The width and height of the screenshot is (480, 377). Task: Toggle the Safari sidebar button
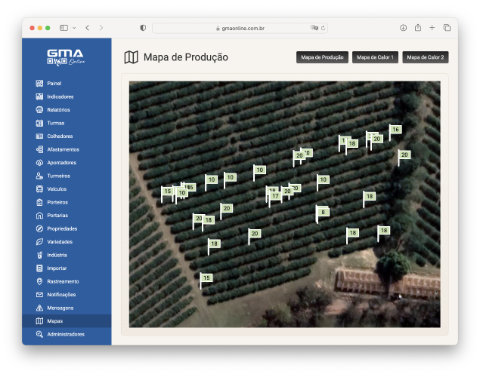(64, 28)
